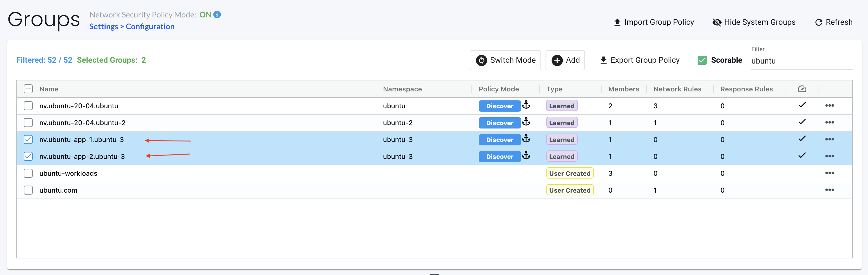This screenshot has height=275, width=868.
Task: Click the Add plus circle icon
Action: 557,60
